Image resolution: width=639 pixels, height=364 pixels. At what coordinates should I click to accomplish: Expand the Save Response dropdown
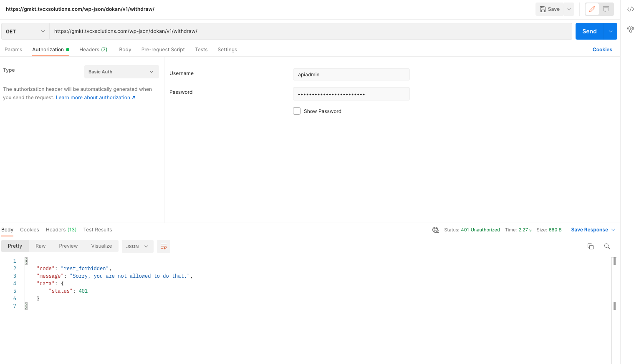pos(593,230)
